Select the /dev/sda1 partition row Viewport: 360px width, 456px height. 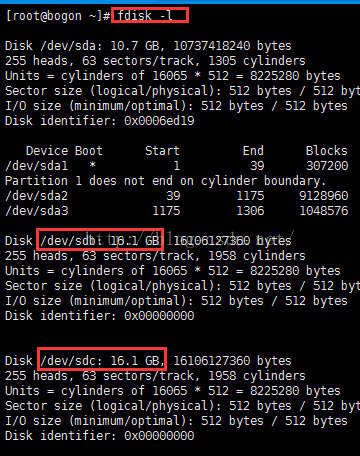(177, 166)
